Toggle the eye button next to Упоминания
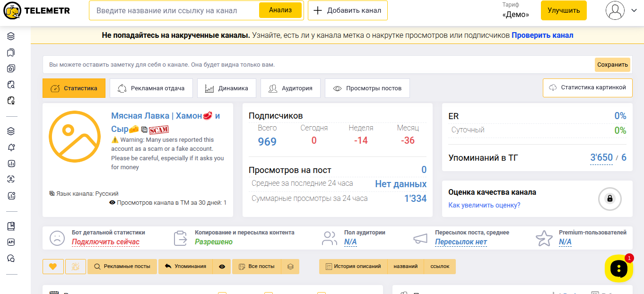 pyautogui.click(x=222, y=267)
